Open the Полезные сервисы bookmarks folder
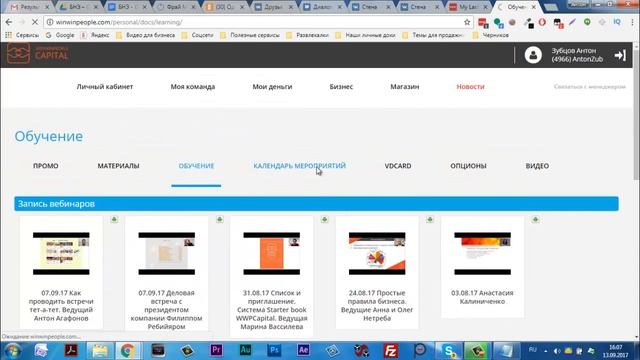This screenshot has height=360, width=640. click(250, 35)
